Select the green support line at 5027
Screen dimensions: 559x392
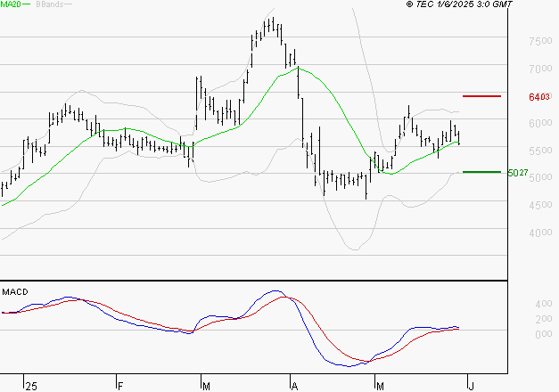(481, 172)
